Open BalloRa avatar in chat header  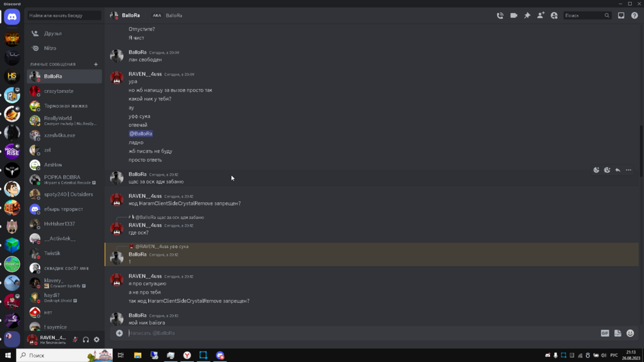point(114,15)
